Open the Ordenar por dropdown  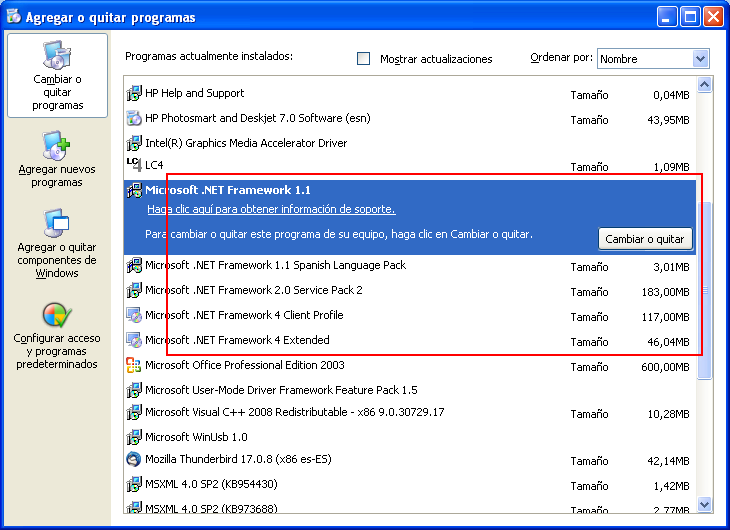click(700, 59)
